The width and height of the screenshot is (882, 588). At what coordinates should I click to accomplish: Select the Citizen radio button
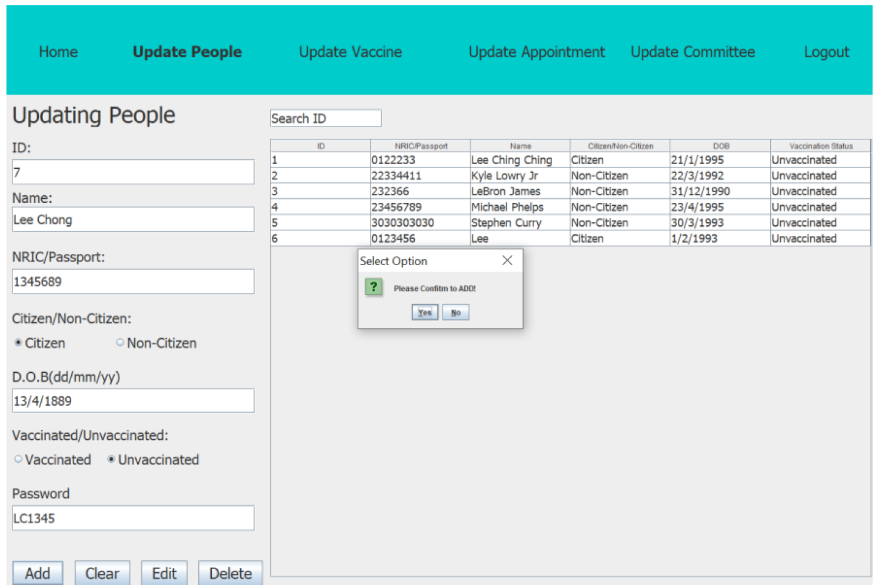18,342
